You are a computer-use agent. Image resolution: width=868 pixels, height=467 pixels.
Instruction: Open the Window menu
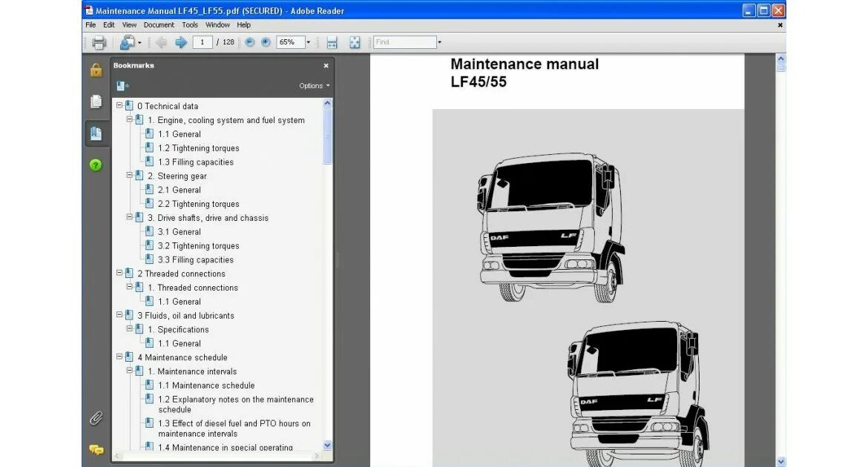point(217,25)
